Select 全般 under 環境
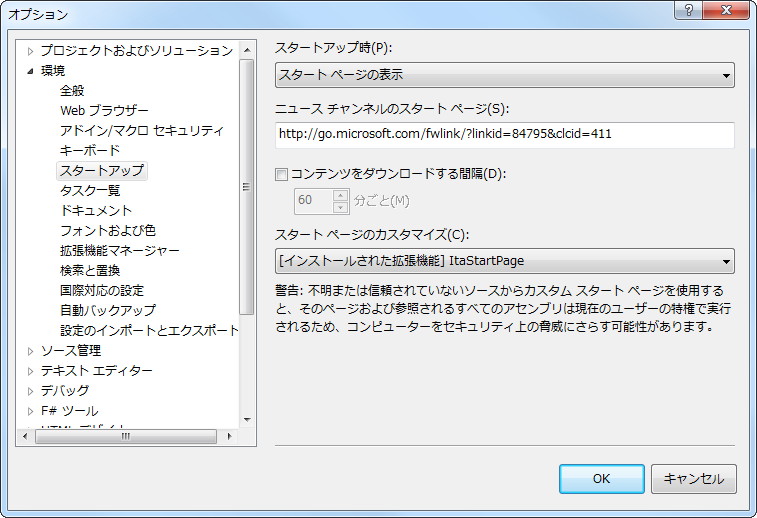Image resolution: width=757 pixels, height=518 pixels. click(72, 91)
